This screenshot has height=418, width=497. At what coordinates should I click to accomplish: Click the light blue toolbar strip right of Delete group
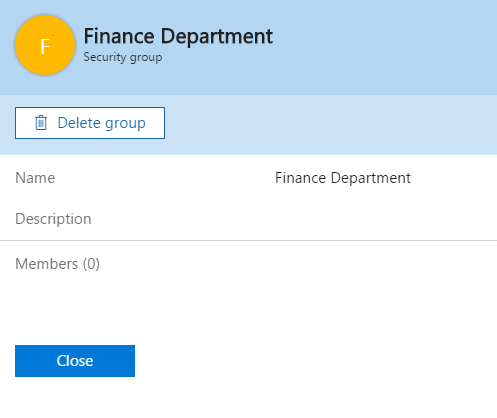click(x=331, y=125)
